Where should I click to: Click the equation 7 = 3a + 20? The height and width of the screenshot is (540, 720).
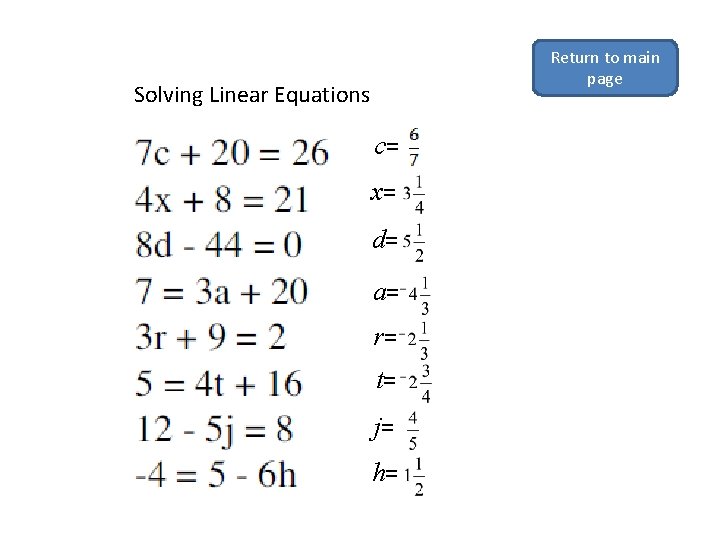(221, 291)
